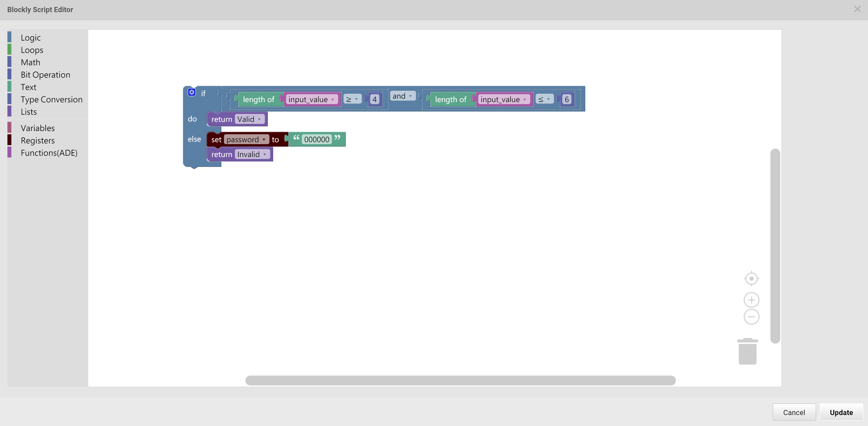Enable the if-block mutation toggle
This screenshot has width=868, height=426.
click(191, 92)
